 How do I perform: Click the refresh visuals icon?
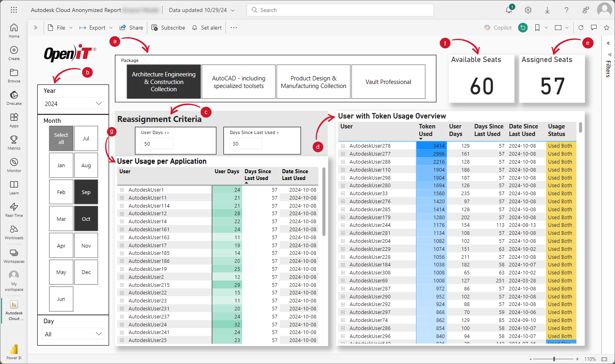[x=581, y=28]
